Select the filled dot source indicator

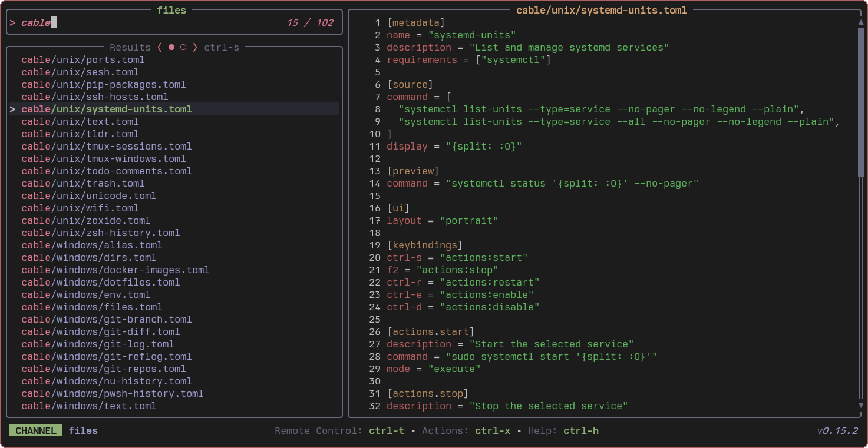pos(171,47)
